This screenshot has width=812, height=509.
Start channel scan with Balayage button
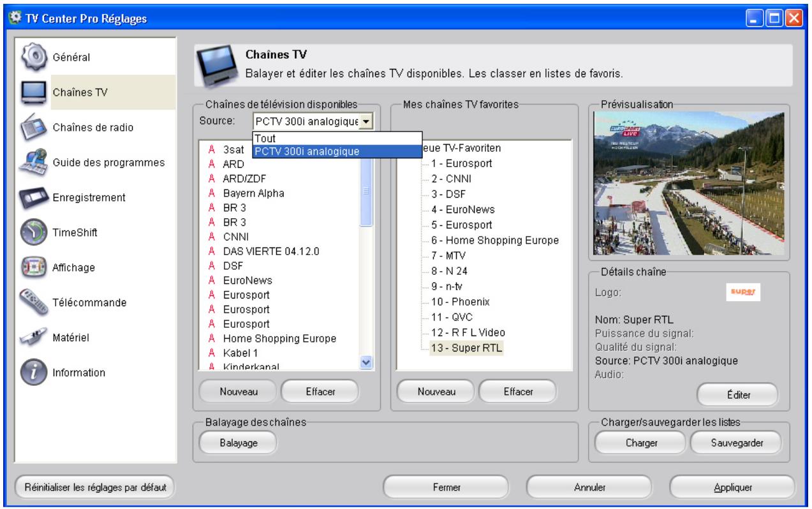239,443
